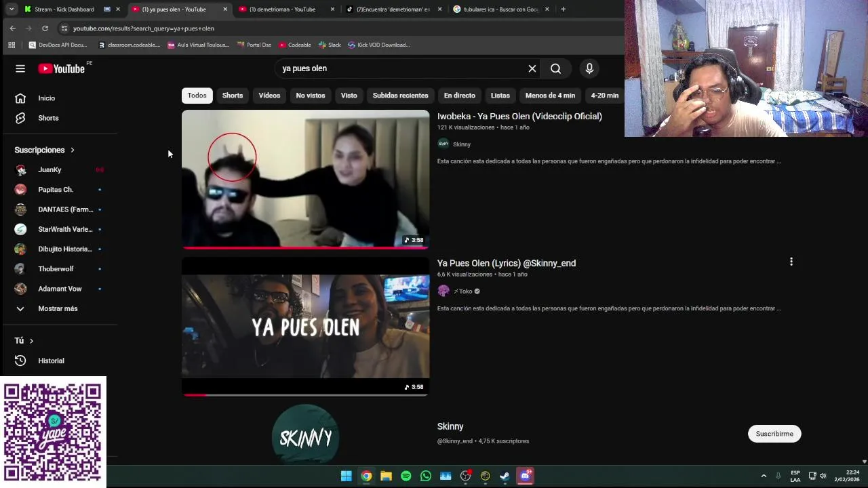The image size is (868, 488).
Task: Expand the Tú section arrow
Action: click(x=31, y=341)
